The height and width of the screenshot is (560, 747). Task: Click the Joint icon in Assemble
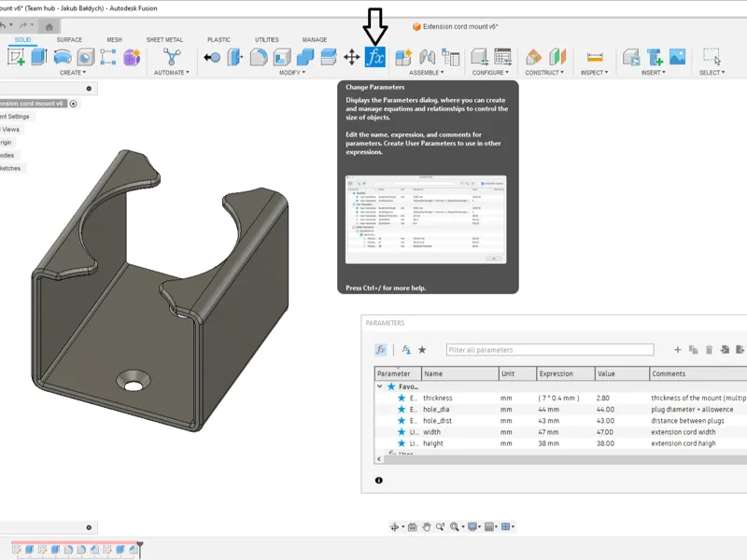(427, 57)
